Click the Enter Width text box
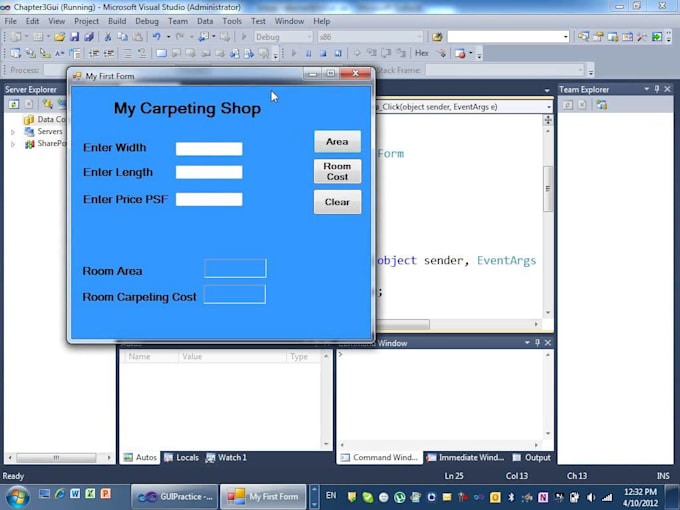This screenshot has height=510, width=680. pyautogui.click(x=209, y=148)
